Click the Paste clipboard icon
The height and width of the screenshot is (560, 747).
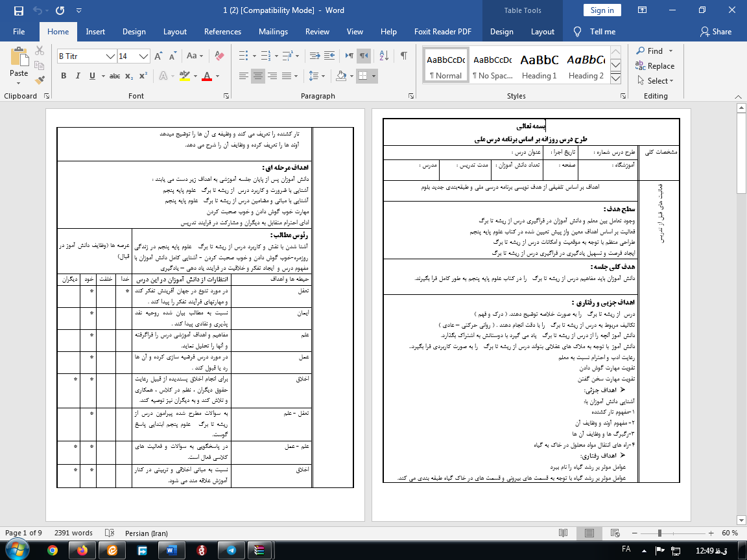point(19,56)
